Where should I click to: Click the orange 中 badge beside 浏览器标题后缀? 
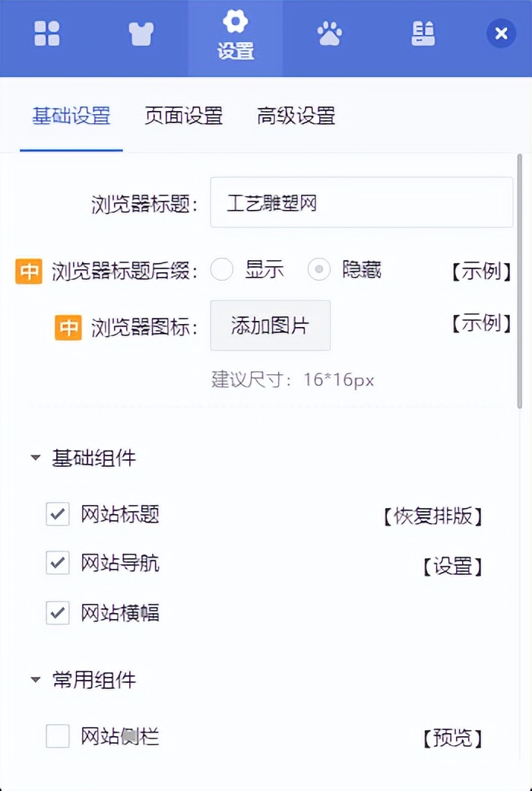(28, 272)
